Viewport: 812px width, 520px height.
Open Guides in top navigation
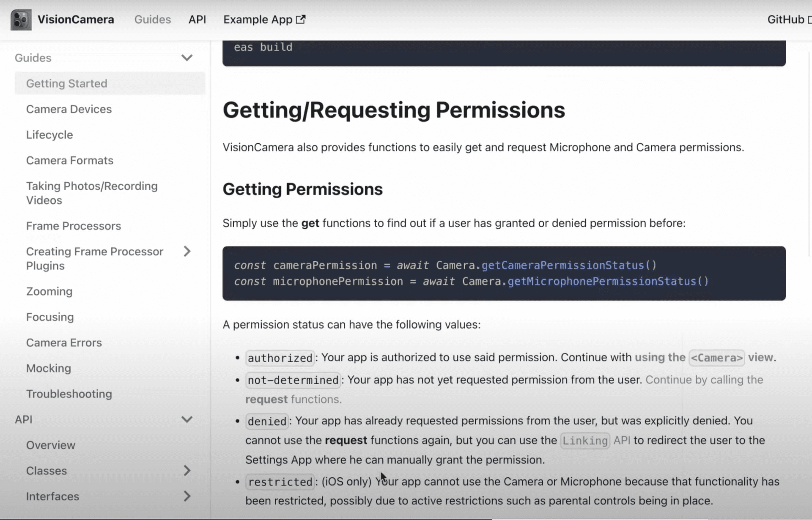152,19
